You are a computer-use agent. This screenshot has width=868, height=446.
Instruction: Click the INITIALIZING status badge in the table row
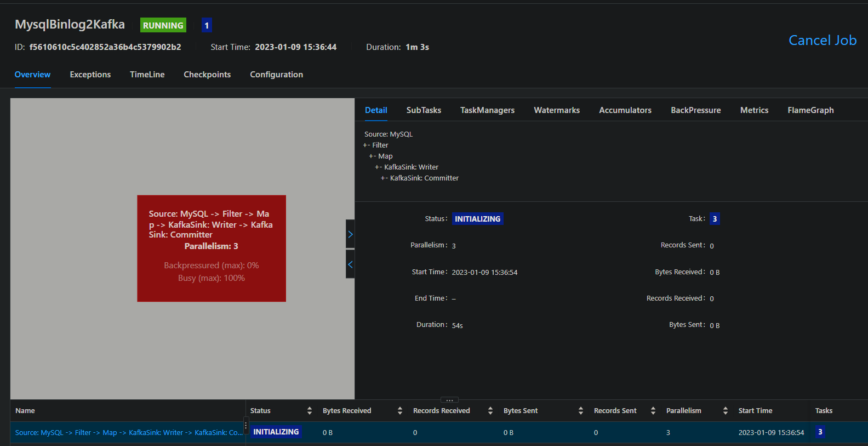276,432
